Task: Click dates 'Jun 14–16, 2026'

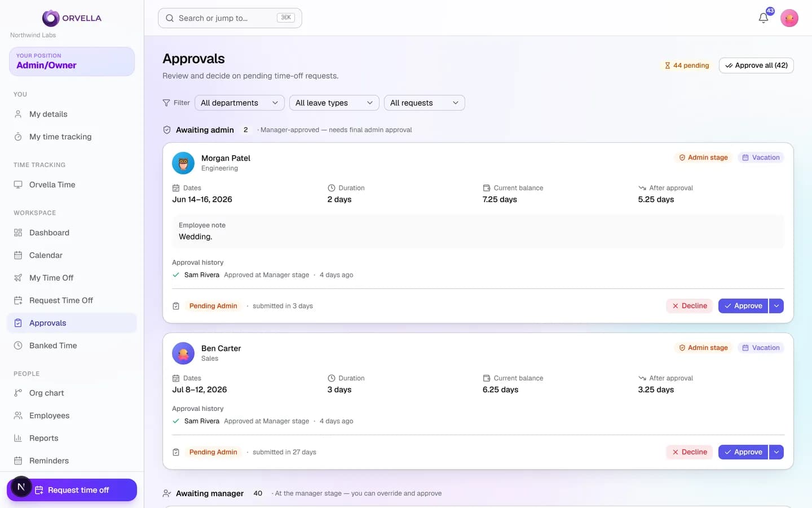Action: (x=202, y=199)
